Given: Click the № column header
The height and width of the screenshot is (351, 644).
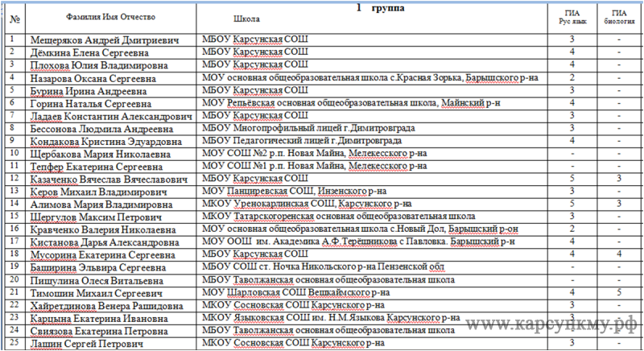Looking at the screenshot, I should [x=14, y=19].
